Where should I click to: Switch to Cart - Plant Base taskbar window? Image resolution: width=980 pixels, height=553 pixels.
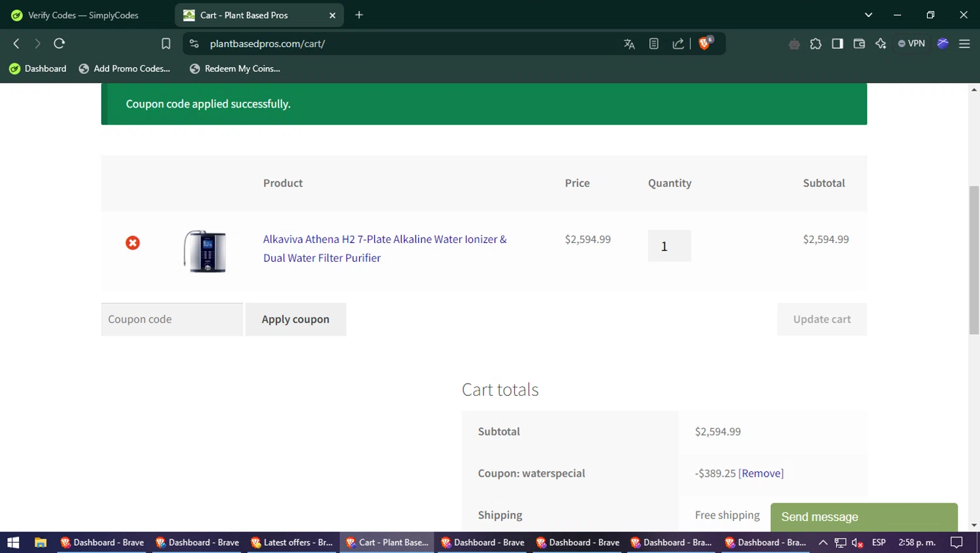tap(387, 543)
